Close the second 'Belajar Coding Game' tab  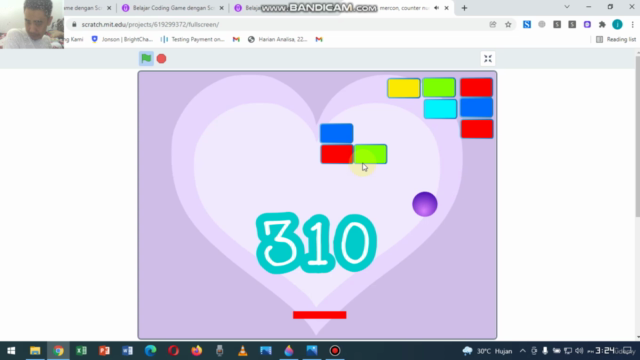click(222, 8)
